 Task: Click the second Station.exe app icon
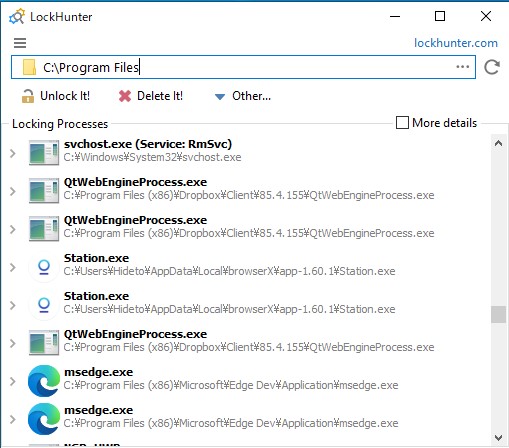click(44, 305)
